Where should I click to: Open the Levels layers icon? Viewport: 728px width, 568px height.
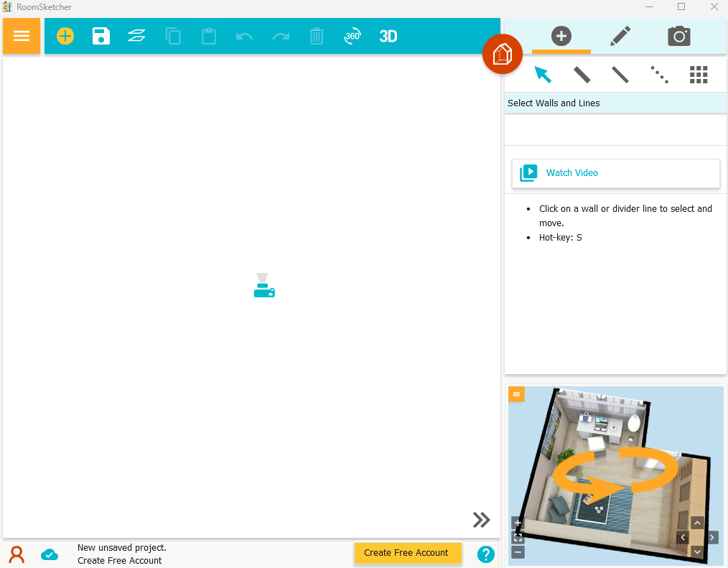pos(136,36)
